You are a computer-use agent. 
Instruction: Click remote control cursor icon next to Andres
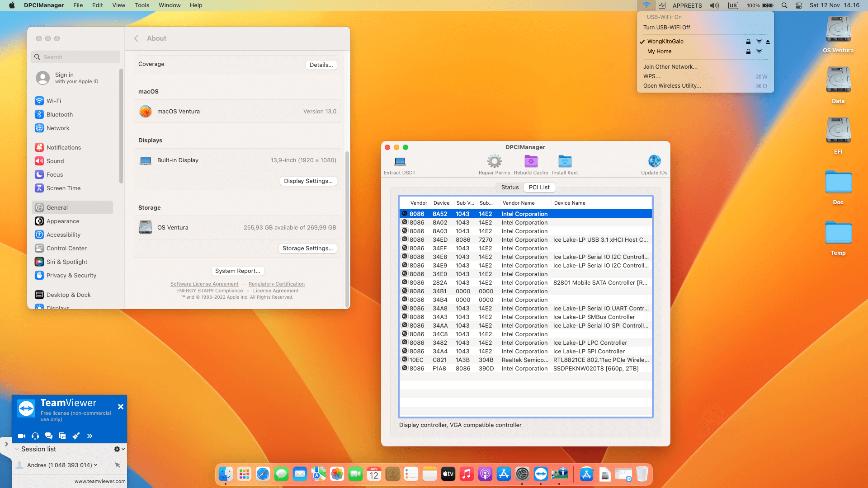pyautogui.click(x=118, y=465)
